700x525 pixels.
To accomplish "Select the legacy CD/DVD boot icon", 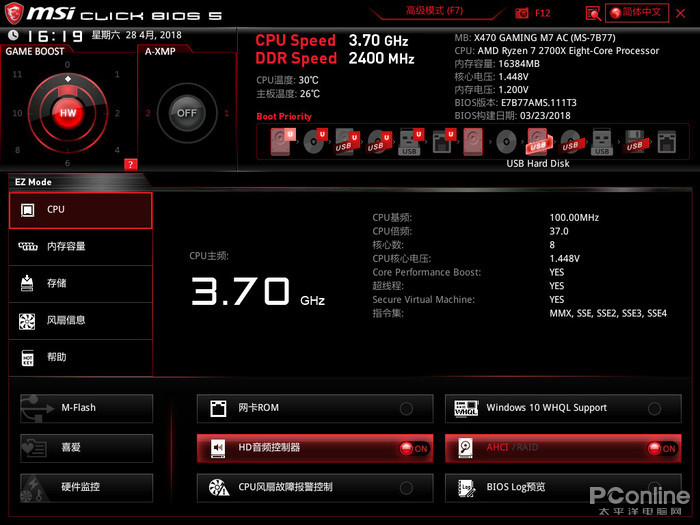I will (506, 142).
